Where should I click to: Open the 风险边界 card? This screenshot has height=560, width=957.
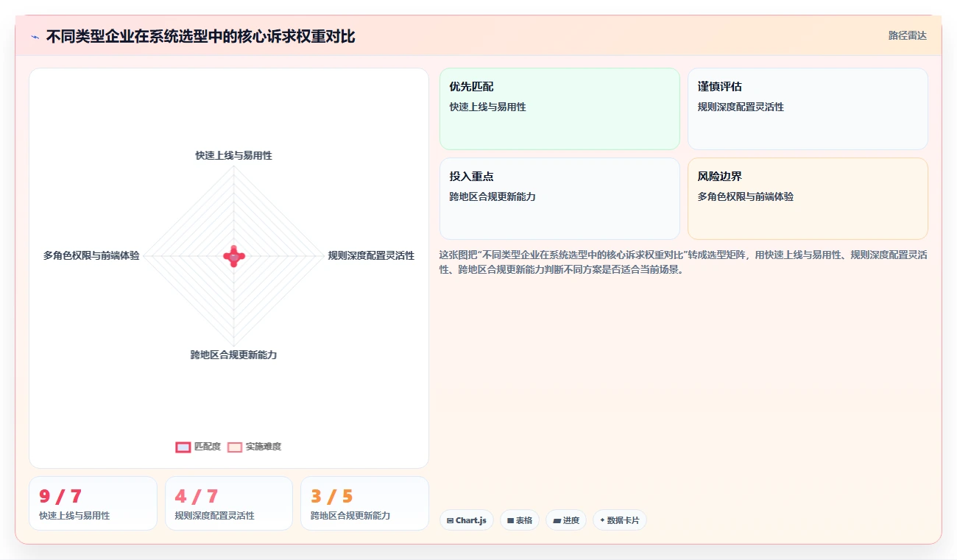pos(808,199)
